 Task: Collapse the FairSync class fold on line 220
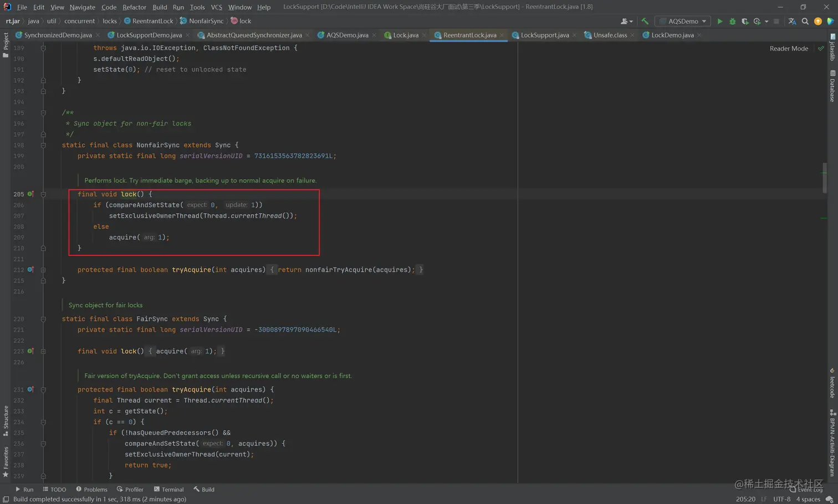pyautogui.click(x=43, y=319)
